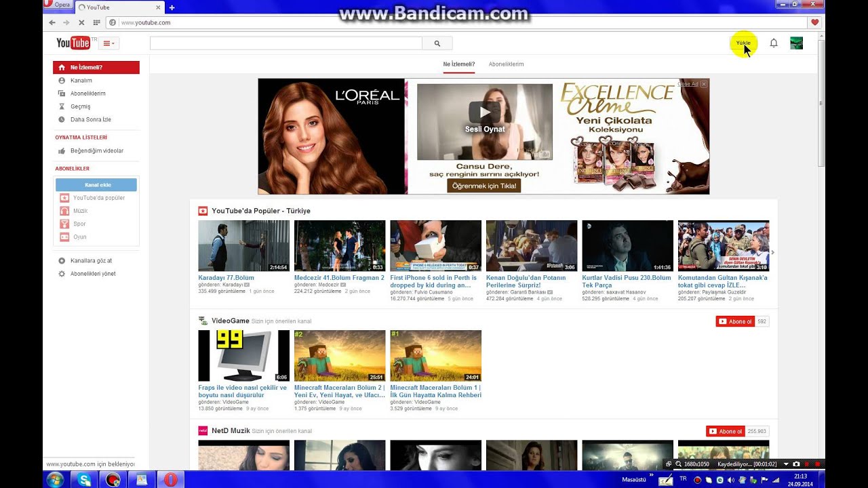Click the YouTube search field
868x488 pixels.
(285, 43)
